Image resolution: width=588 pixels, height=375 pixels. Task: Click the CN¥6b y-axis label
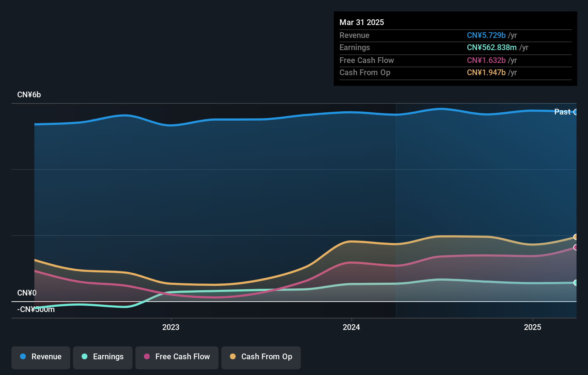coord(29,95)
